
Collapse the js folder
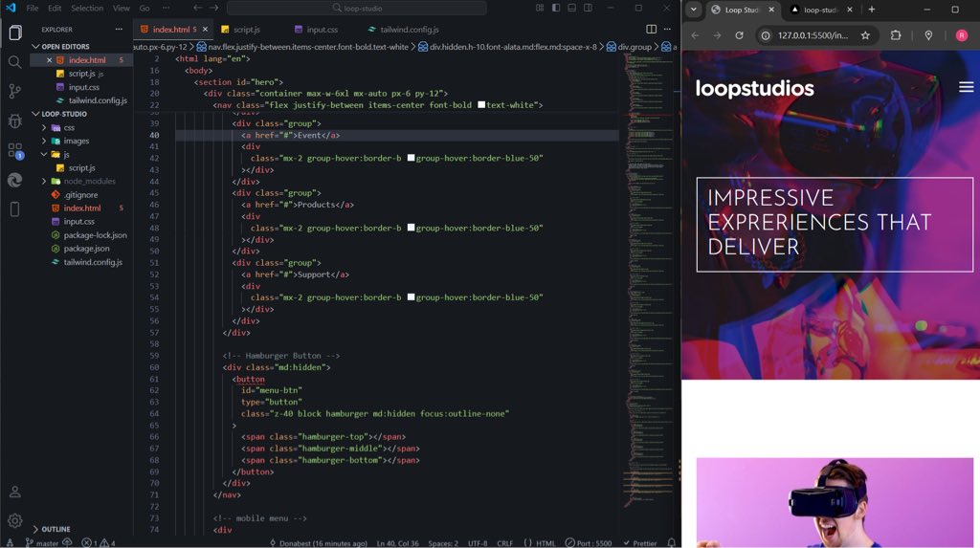pos(66,154)
